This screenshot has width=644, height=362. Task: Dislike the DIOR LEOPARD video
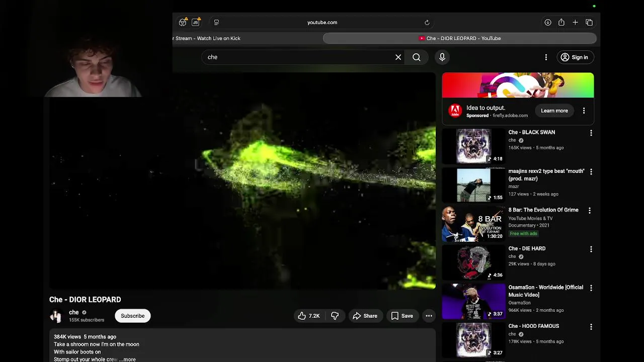(x=335, y=316)
